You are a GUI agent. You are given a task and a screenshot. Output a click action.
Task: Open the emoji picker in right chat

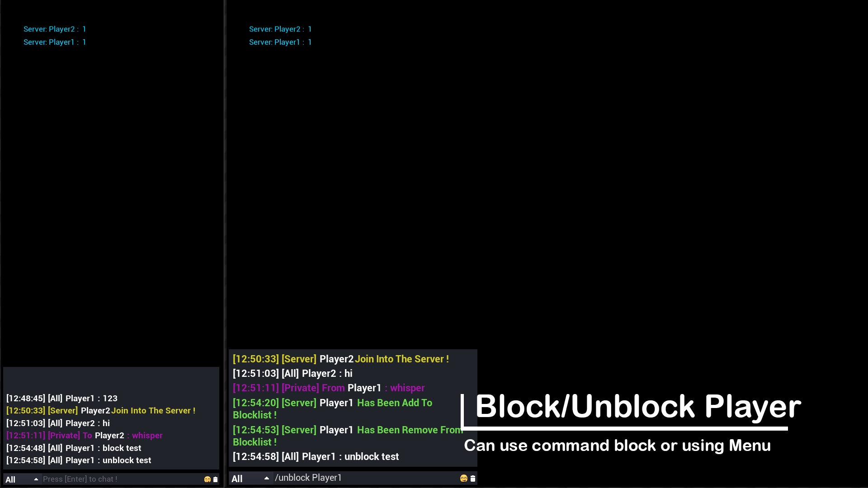463,478
